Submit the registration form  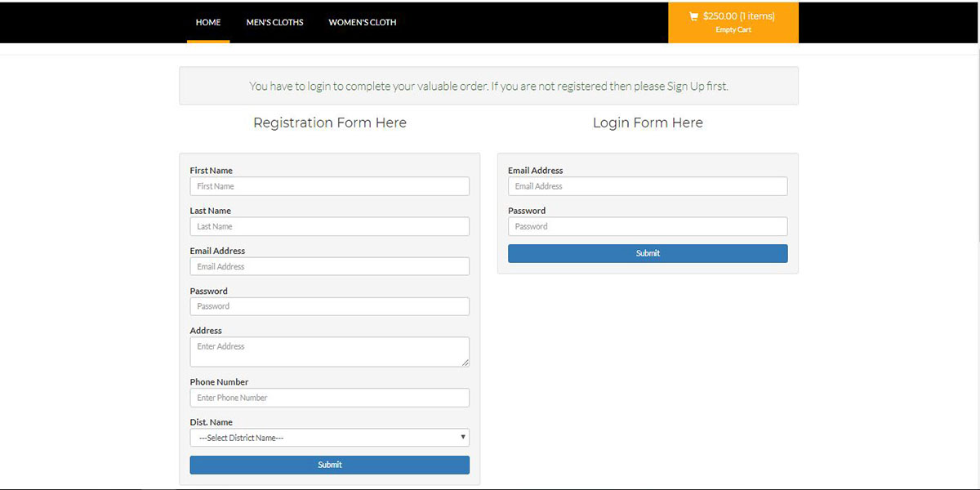pyautogui.click(x=329, y=465)
